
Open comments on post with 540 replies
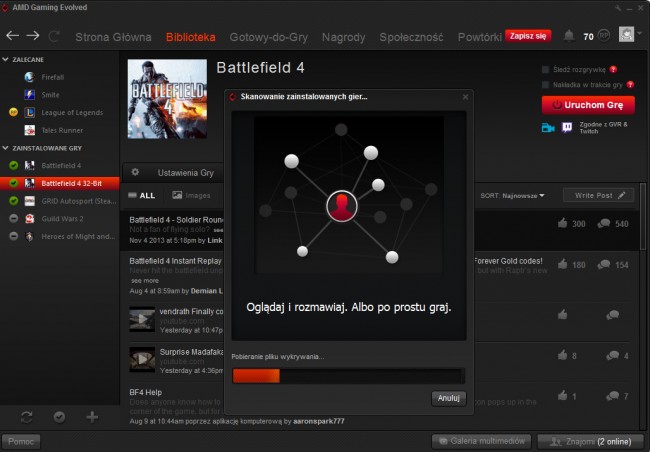604,224
